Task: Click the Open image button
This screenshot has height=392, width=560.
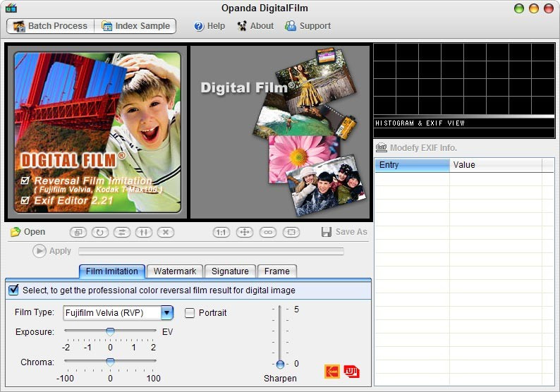Action: (28, 232)
